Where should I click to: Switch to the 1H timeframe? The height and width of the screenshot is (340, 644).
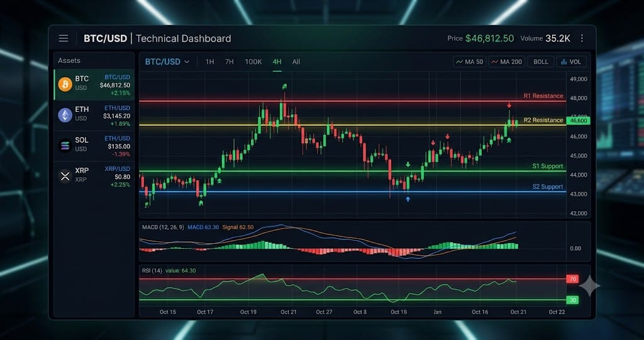[x=210, y=62]
